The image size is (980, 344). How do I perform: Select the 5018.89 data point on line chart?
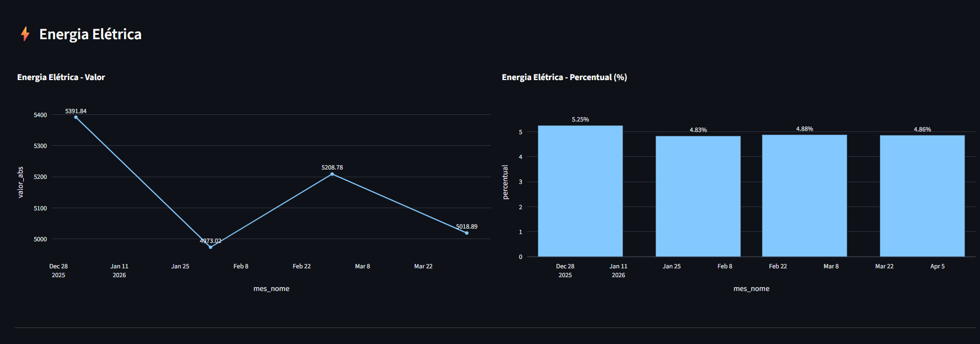(467, 233)
